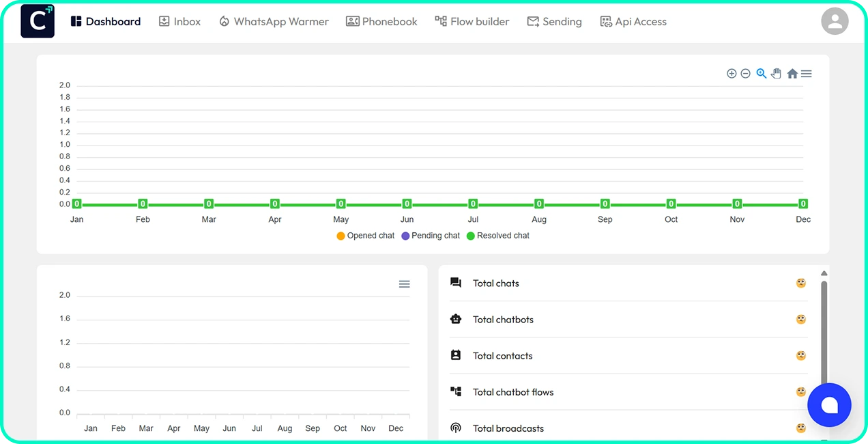Open the Flow builder page
This screenshot has height=444, width=868.
click(472, 22)
